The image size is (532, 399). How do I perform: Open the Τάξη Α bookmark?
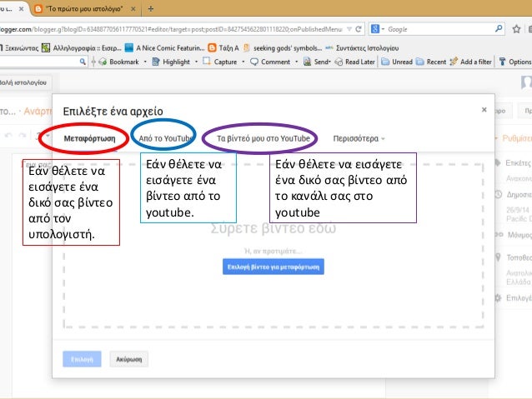223,48
